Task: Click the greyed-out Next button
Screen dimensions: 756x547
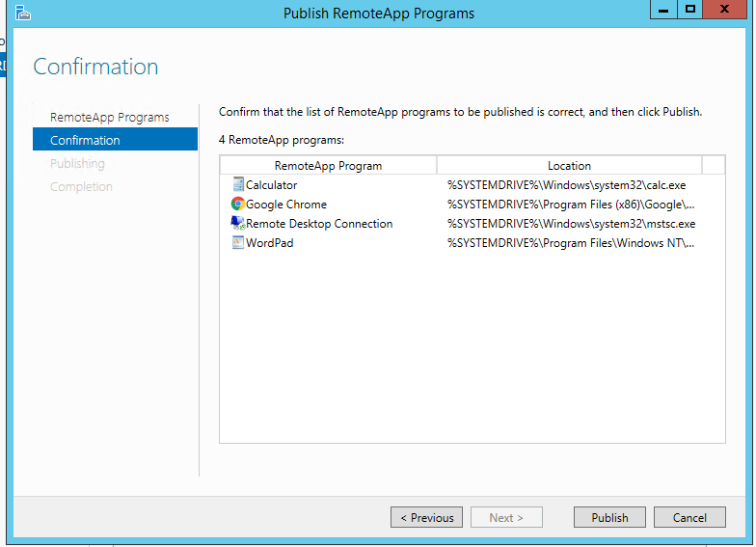Action: tap(506, 517)
